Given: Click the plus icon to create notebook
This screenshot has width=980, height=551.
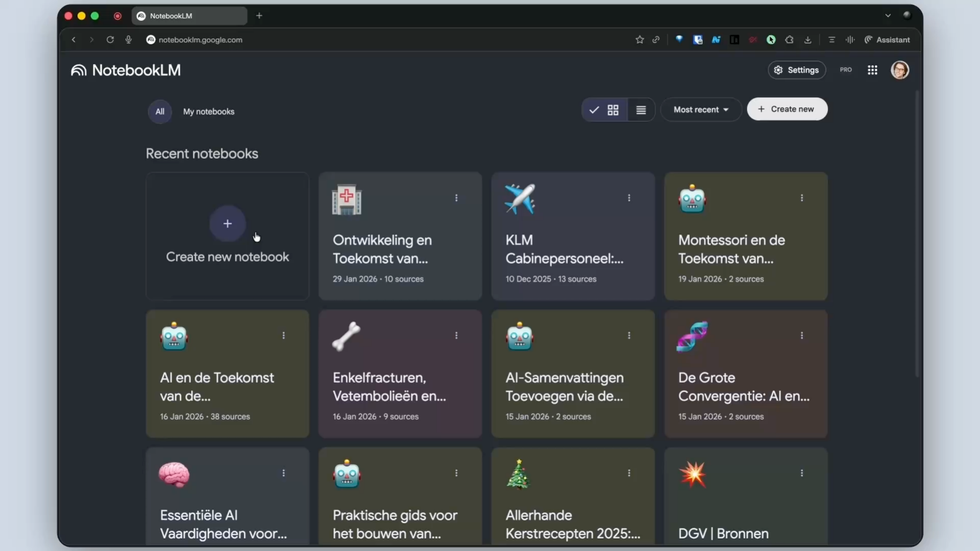Looking at the screenshot, I should click(x=227, y=223).
